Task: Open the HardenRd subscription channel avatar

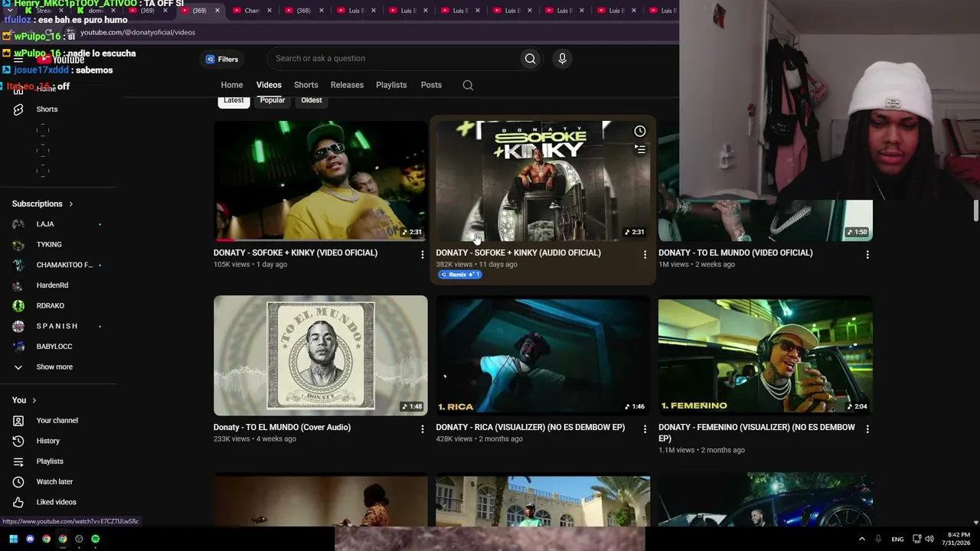Action: point(18,285)
